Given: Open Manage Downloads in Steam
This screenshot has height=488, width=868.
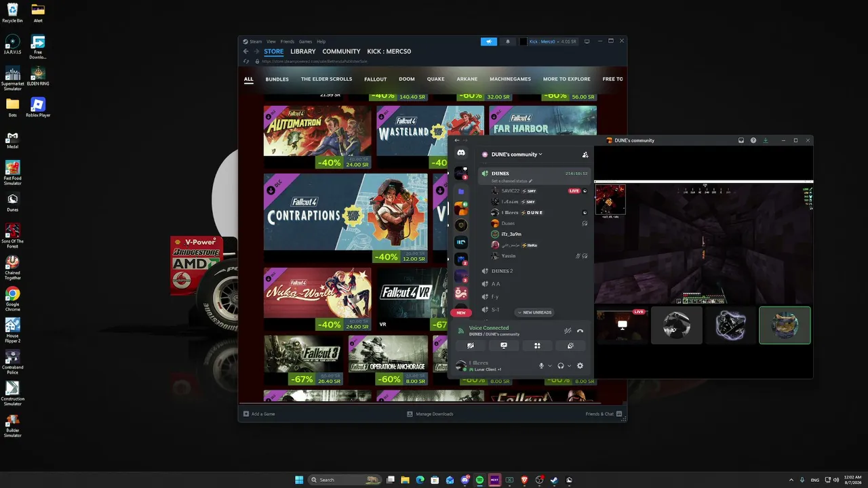Looking at the screenshot, I should click(x=430, y=413).
